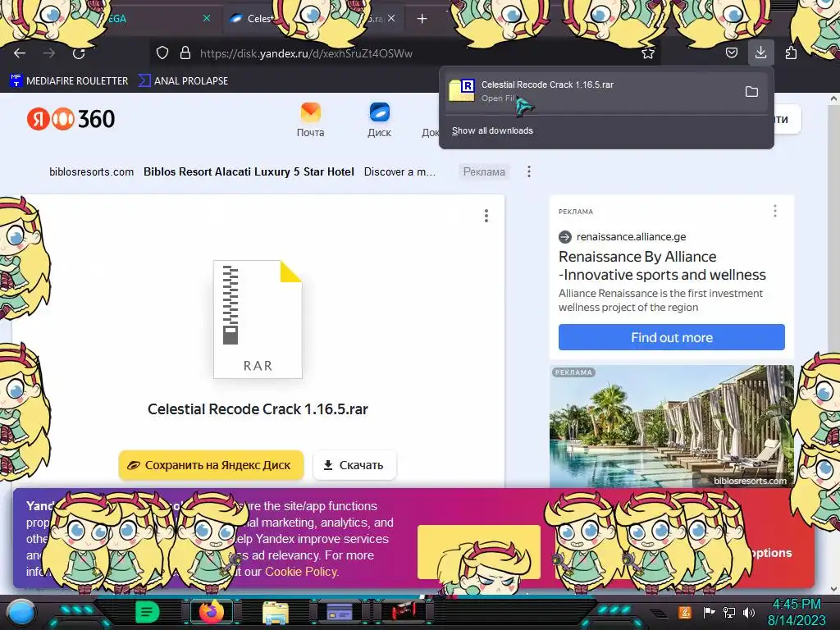Click the biblosresorts.com ad domain text
The width and height of the screenshot is (840, 630).
coord(92,172)
